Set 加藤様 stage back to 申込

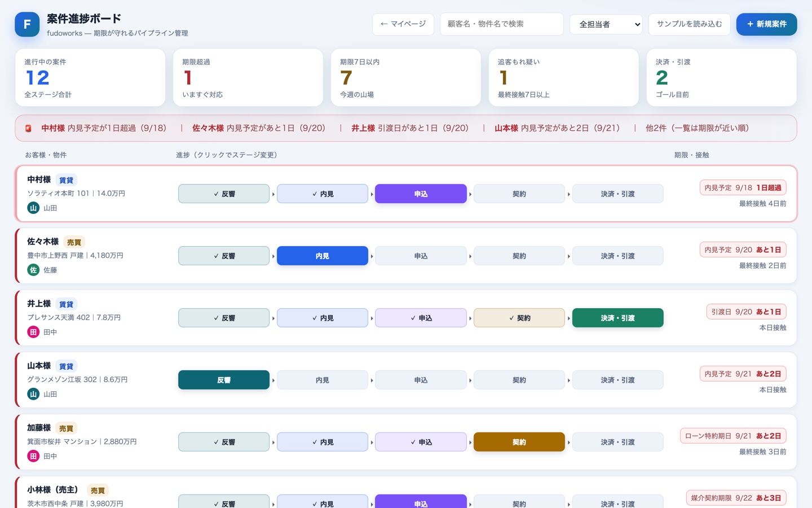pos(421,442)
